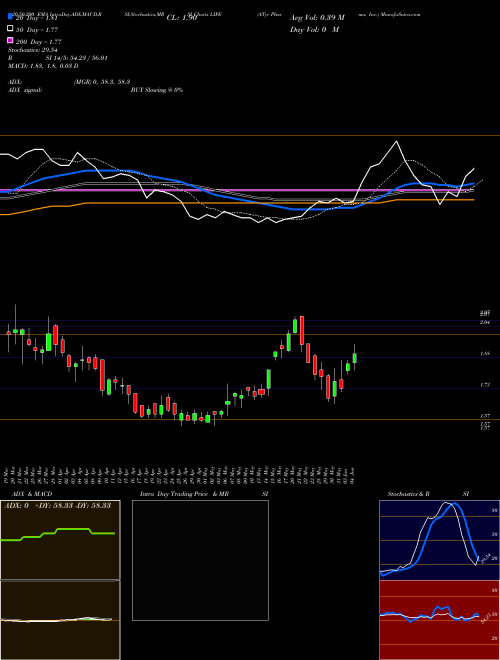
Task: Click the magenta 200 Day legend swatch
Action: (x=10, y=40)
